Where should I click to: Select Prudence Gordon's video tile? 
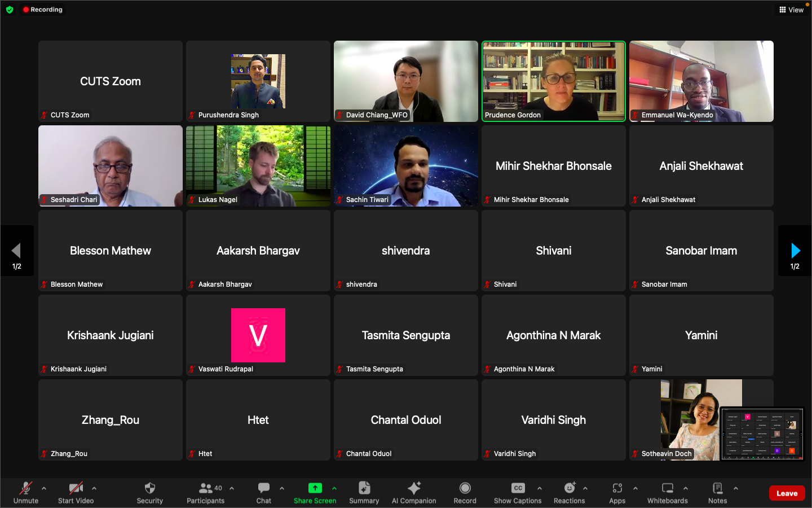coord(553,81)
